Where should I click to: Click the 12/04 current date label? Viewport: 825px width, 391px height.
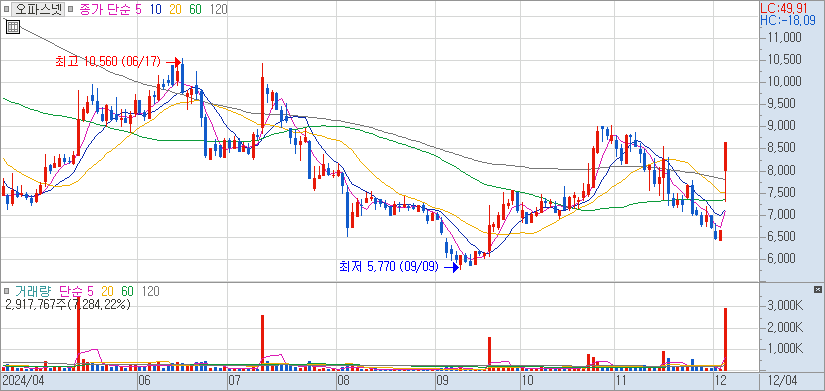click(784, 380)
